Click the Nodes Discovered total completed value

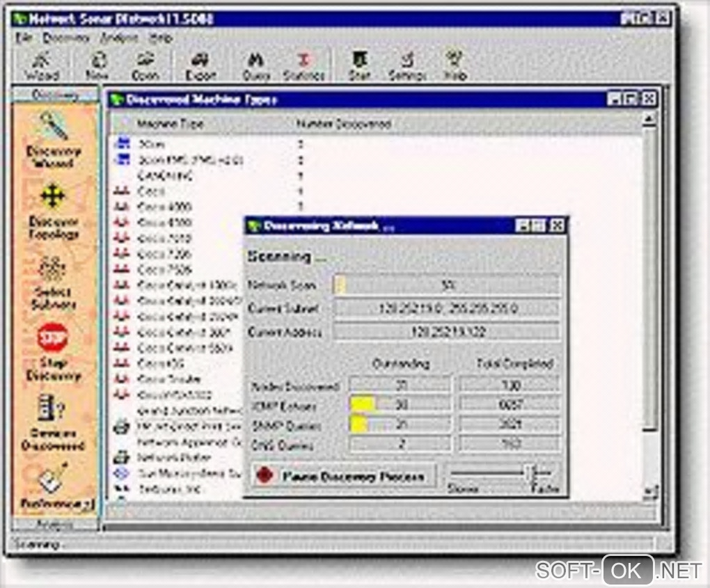pos(509,385)
